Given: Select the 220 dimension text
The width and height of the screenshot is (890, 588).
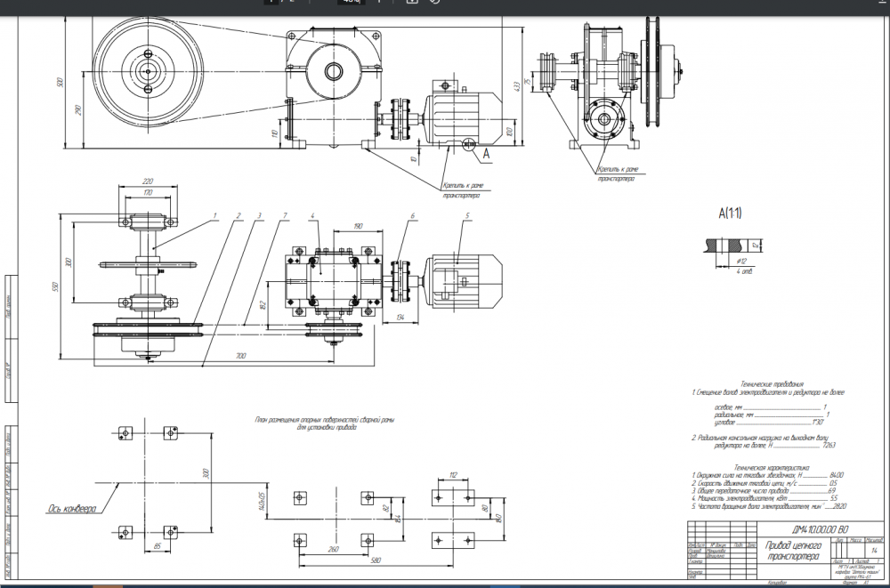Looking at the screenshot, I should pyautogui.click(x=148, y=181).
